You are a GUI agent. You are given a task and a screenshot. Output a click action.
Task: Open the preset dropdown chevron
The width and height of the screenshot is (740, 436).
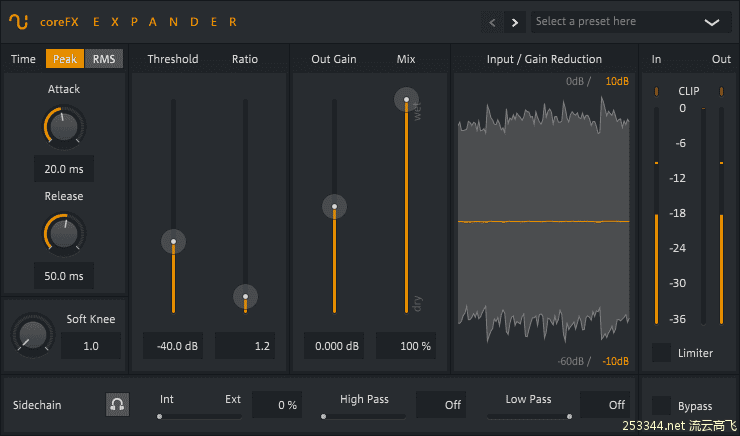click(x=712, y=22)
